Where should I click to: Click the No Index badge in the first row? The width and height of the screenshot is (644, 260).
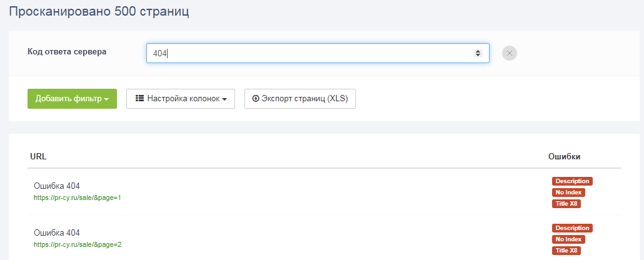tap(568, 192)
